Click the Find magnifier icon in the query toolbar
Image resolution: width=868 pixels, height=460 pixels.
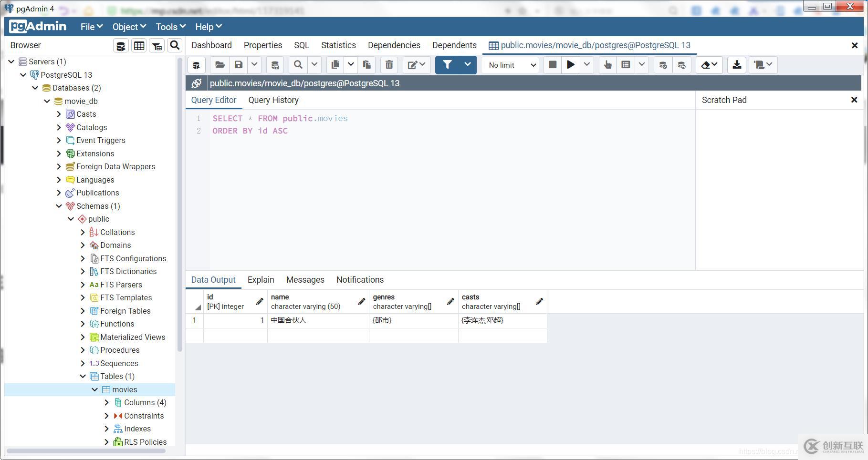(x=298, y=65)
